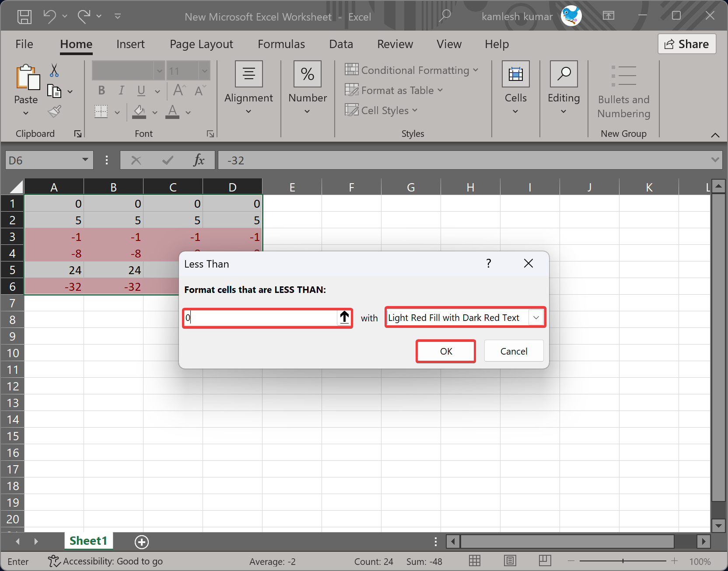Click the Redo arrow icon
The height and width of the screenshot is (571, 728).
(x=84, y=17)
